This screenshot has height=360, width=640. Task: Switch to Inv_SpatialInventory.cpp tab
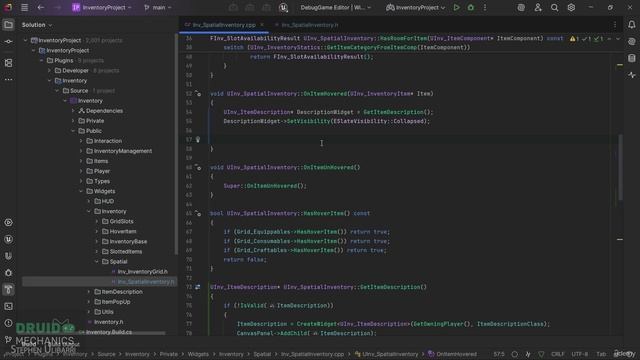click(224, 25)
